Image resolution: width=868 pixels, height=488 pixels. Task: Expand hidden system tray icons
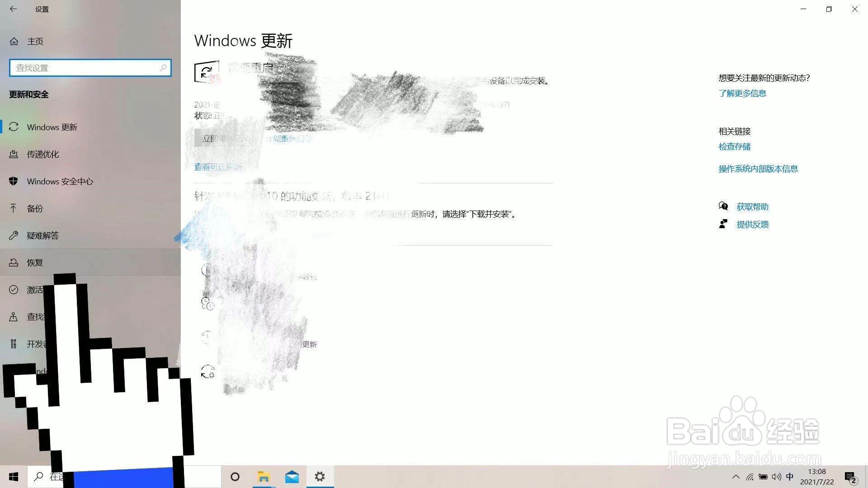736,477
